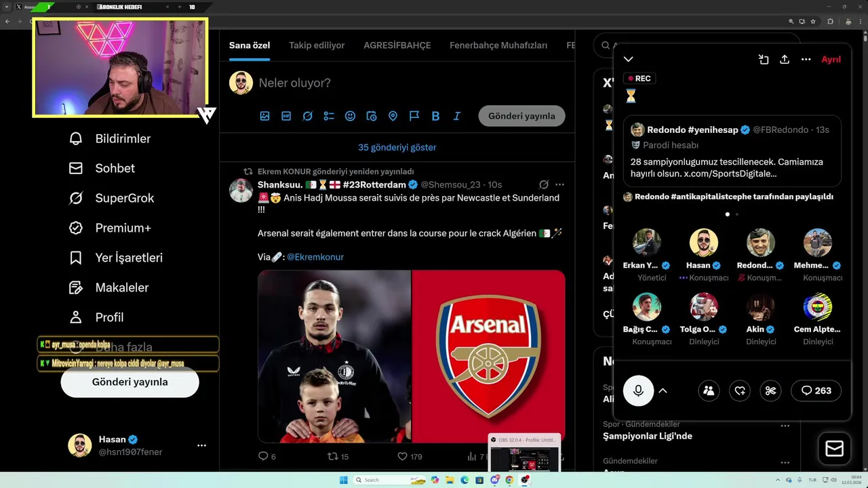
Task: Open Space more options menu
Action: [x=806, y=60]
